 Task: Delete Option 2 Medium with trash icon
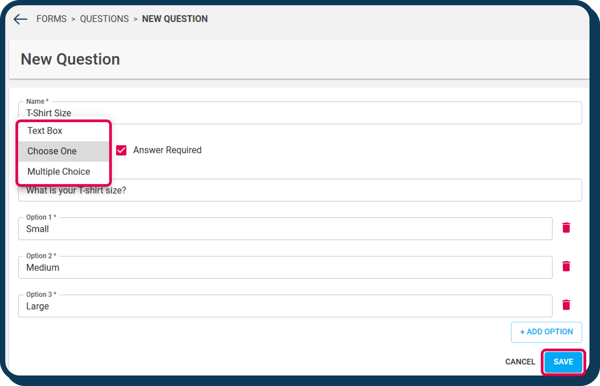pyautogui.click(x=566, y=266)
